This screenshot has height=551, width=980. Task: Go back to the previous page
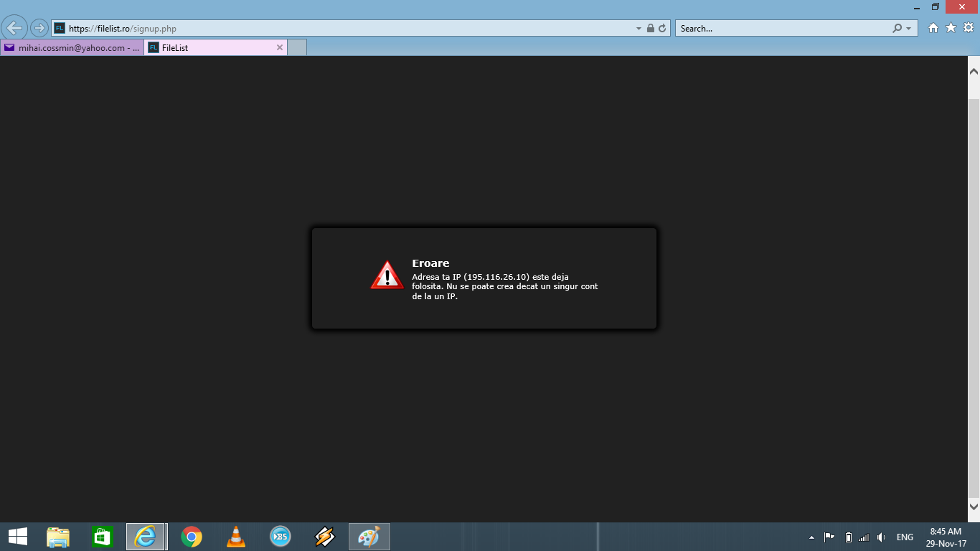pos(14,28)
